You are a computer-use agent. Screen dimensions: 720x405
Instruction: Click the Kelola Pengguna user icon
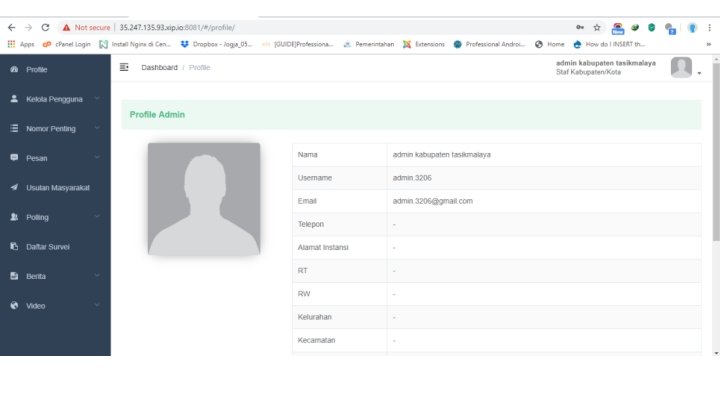click(14, 99)
